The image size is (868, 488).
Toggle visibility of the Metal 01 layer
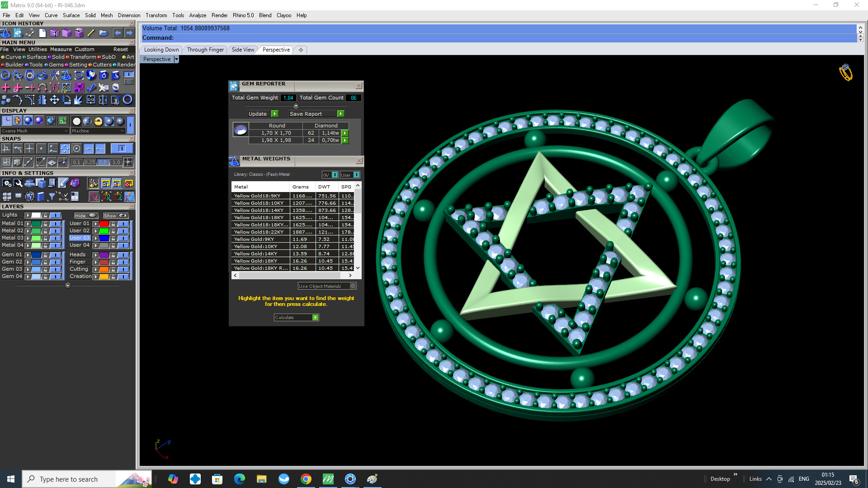(55, 224)
